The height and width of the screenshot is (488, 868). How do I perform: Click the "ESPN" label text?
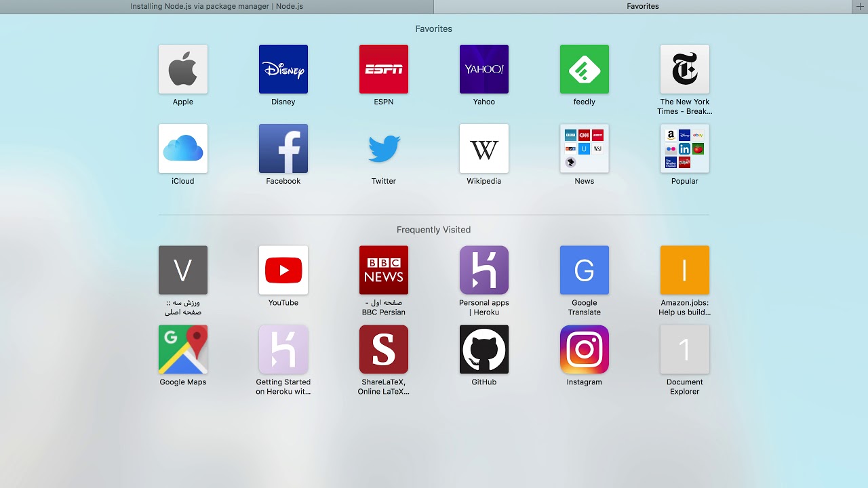[x=384, y=102]
